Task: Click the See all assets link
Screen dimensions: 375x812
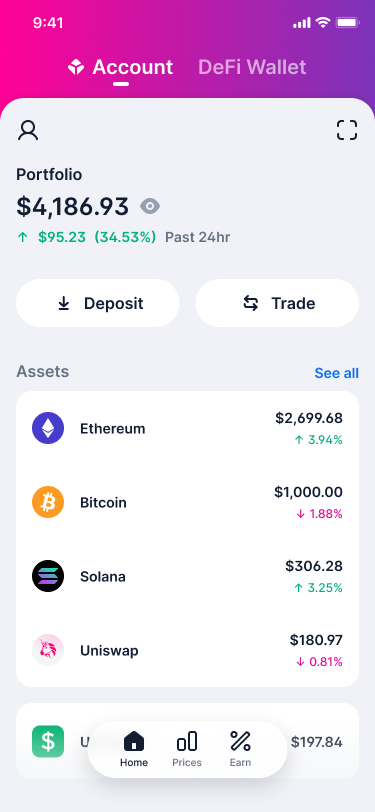Action: coord(337,373)
